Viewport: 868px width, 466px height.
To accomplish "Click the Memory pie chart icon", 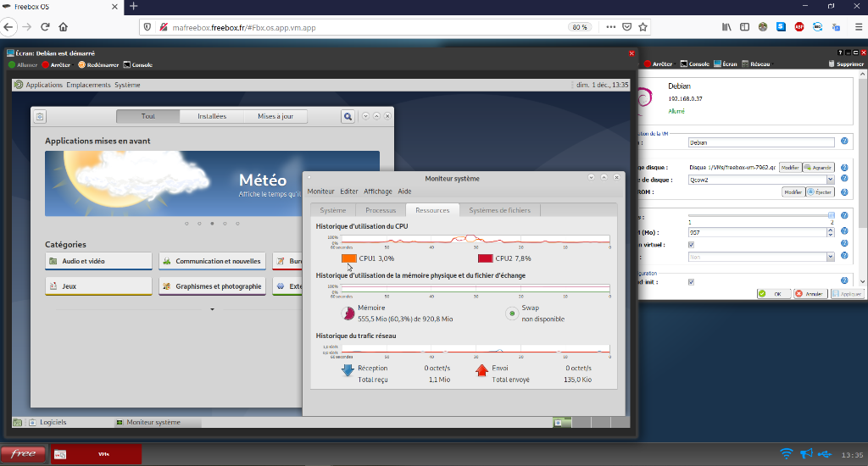I will click(348, 313).
